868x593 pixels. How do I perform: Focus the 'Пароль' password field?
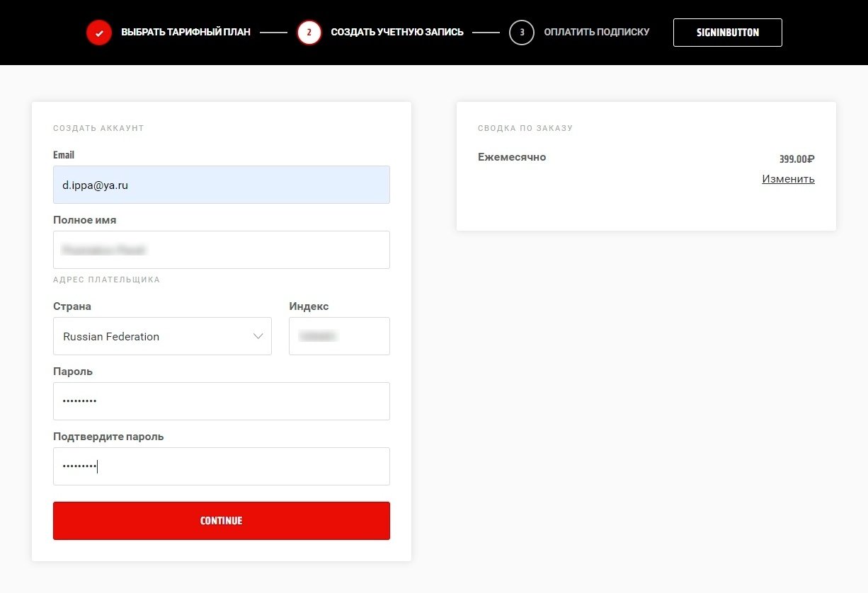[x=221, y=401]
